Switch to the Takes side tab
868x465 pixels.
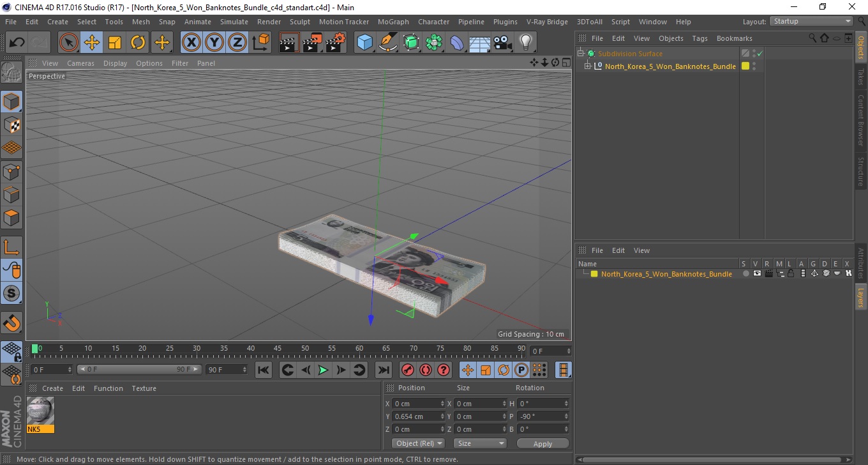click(x=861, y=77)
